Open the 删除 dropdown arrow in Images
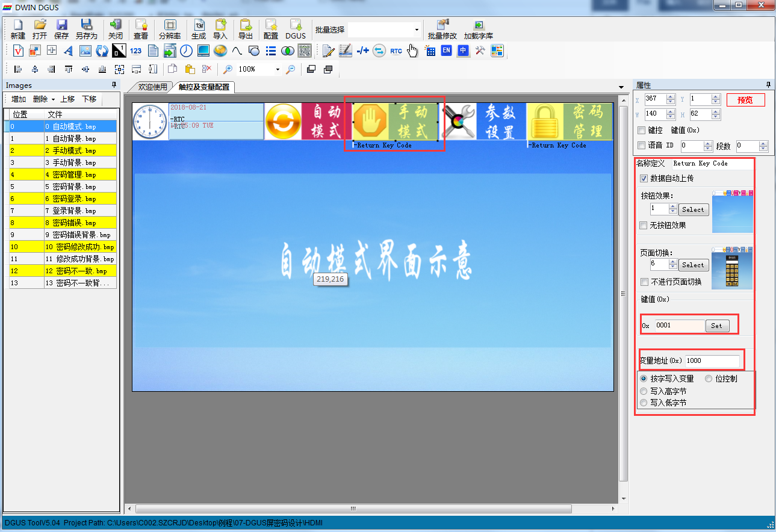This screenshot has width=776, height=532. (x=53, y=99)
